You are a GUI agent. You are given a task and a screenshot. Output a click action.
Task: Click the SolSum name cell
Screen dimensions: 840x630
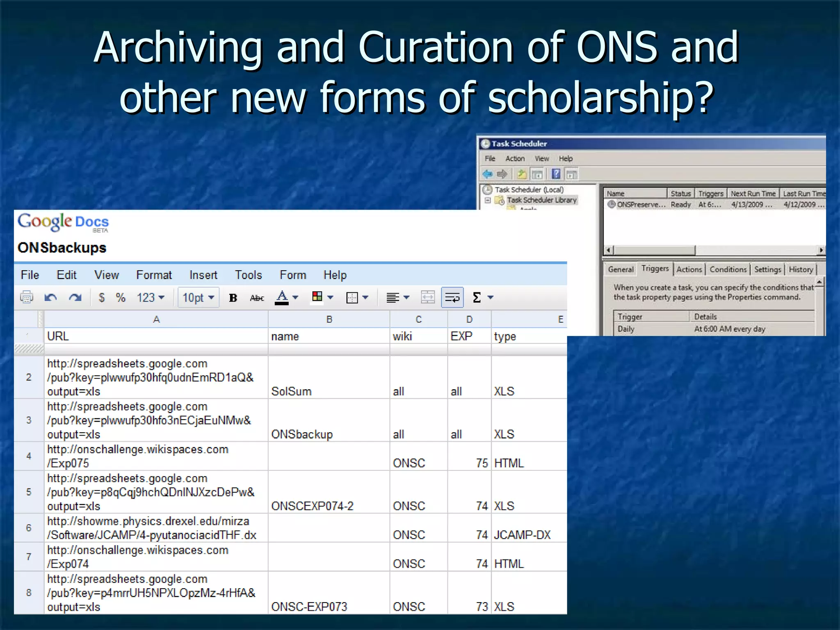(x=329, y=377)
